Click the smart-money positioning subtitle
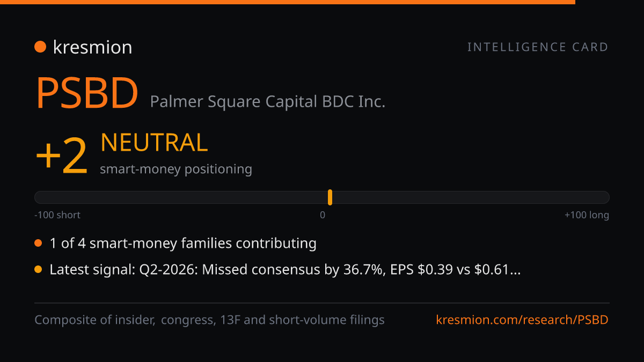Screen dimensions: 644x362 coord(176,169)
